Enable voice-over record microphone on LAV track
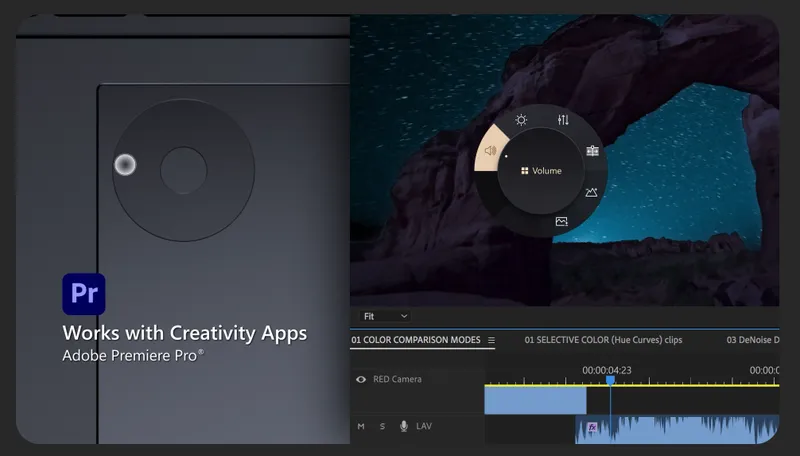 pyautogui.click(x=404, y=427)
